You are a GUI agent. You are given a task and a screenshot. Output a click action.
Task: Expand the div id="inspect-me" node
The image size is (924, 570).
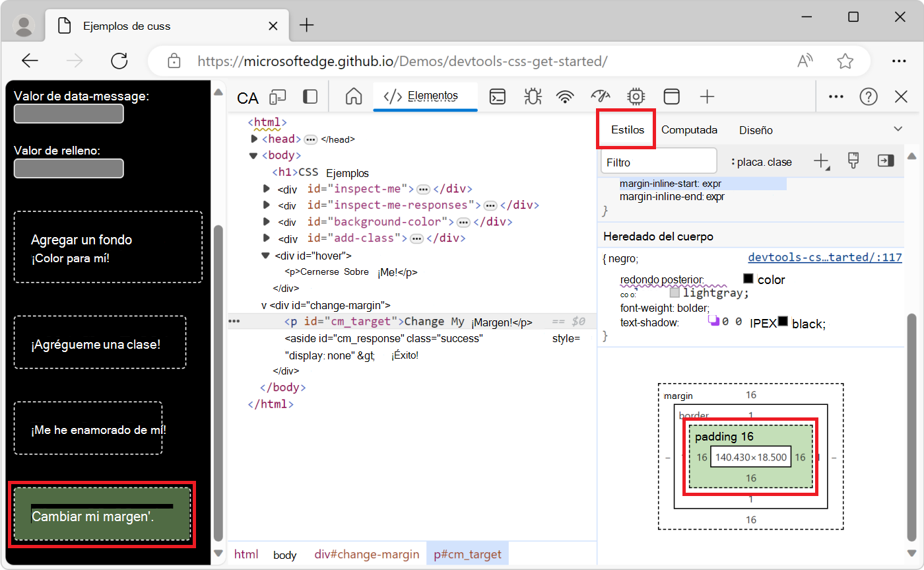(x=267, y=189)
